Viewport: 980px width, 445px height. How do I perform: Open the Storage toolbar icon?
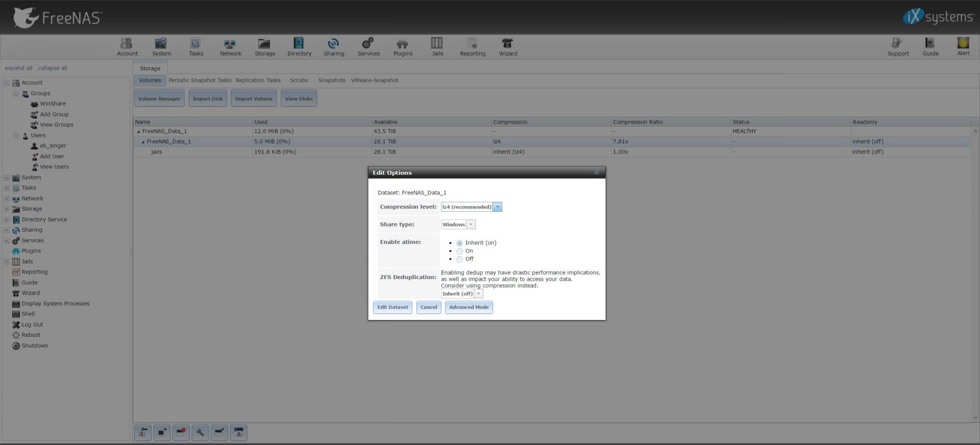265,47
